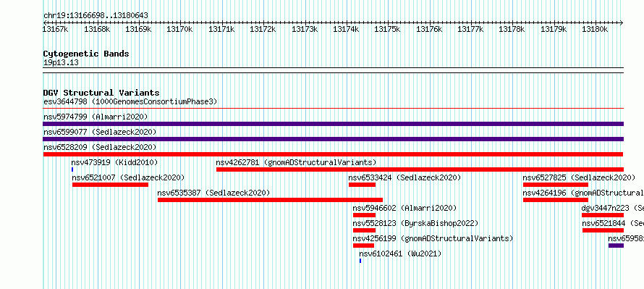The height and width of the screenshot is (289, 644).
Task: Click the nsv6521007 (Sedlazeck2020) label
Action: pyautogui.click(x=128, y=177)
